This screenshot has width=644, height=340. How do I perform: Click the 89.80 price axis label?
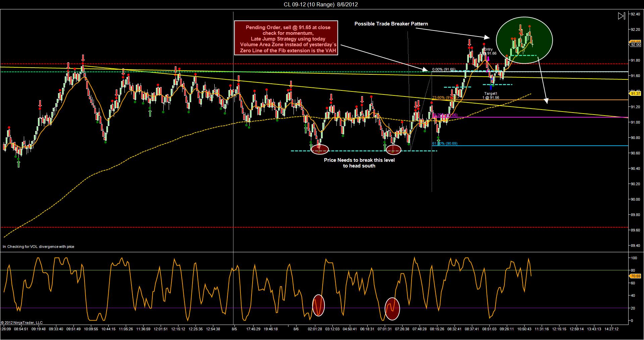pos(636,215)
